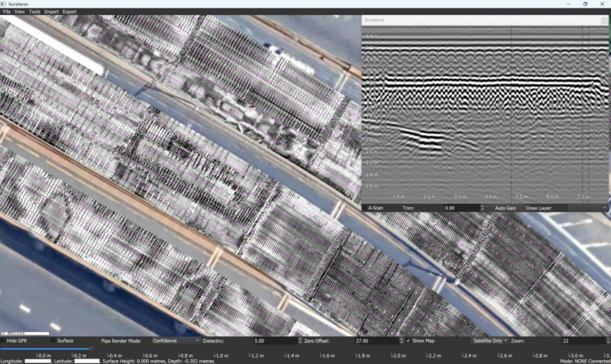Screen dimensions: 611x364
Task: Click the TerraVerse app icon in title bar
Action: [x=4, y=4]
